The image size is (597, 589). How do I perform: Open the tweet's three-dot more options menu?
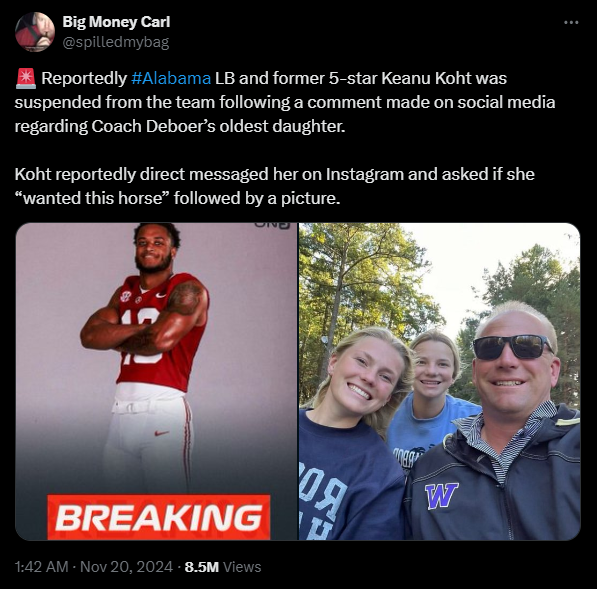(x=571, y=23)
